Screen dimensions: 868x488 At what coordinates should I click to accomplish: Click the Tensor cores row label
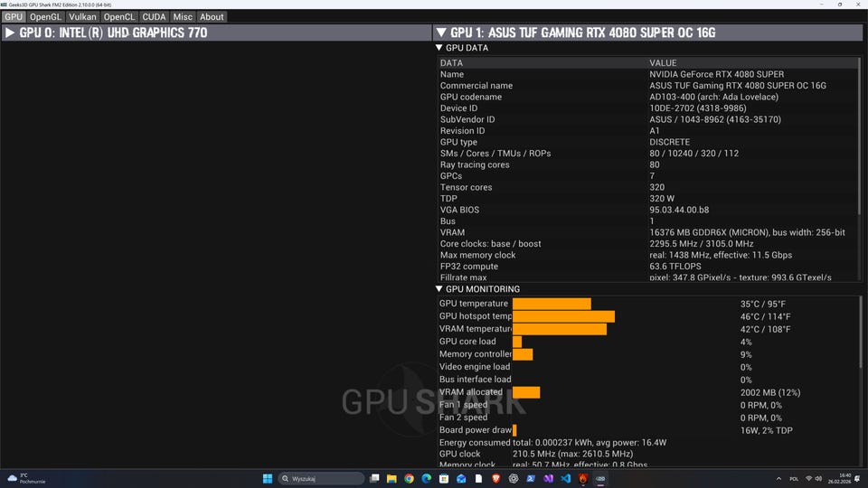pyautogui.click(x=466, y=187)
